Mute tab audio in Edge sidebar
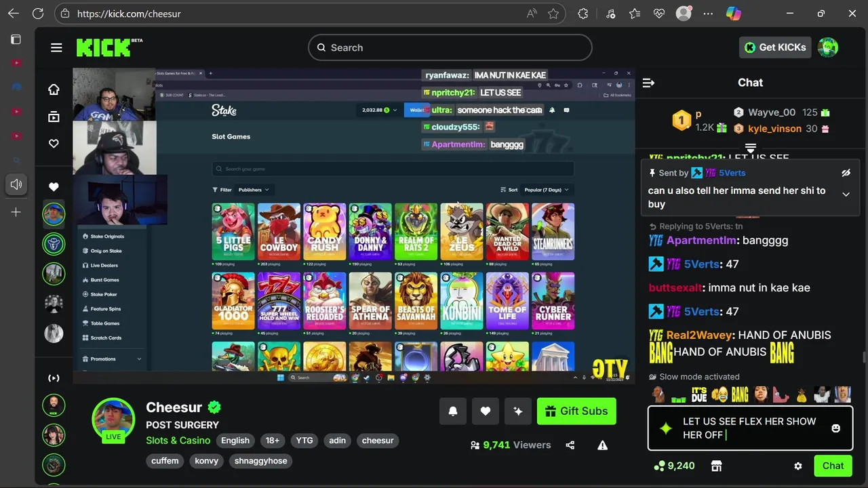Viewport: 868px width, 488px height. tap(16, 184)
